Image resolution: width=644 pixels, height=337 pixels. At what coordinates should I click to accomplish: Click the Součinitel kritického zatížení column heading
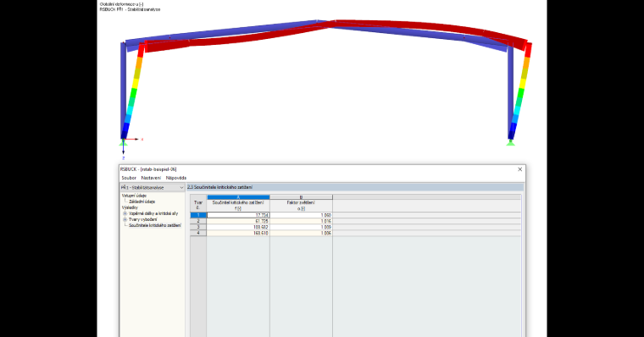coord(238,206)
